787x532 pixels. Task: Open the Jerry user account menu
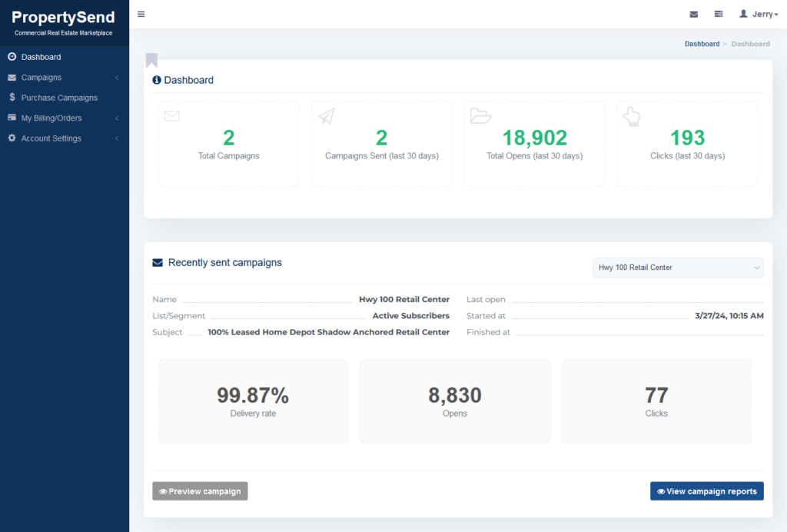pyautogui.click(x=756, y=13)
